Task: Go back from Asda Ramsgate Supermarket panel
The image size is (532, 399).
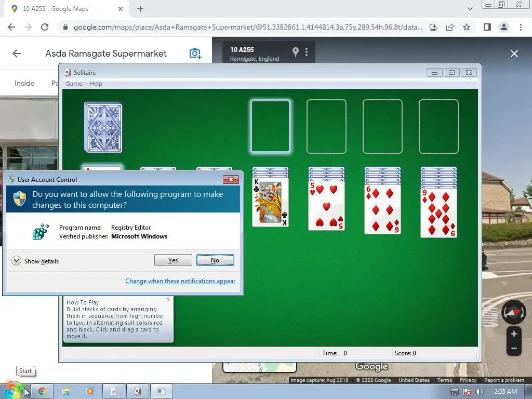Action: point(17,54)
